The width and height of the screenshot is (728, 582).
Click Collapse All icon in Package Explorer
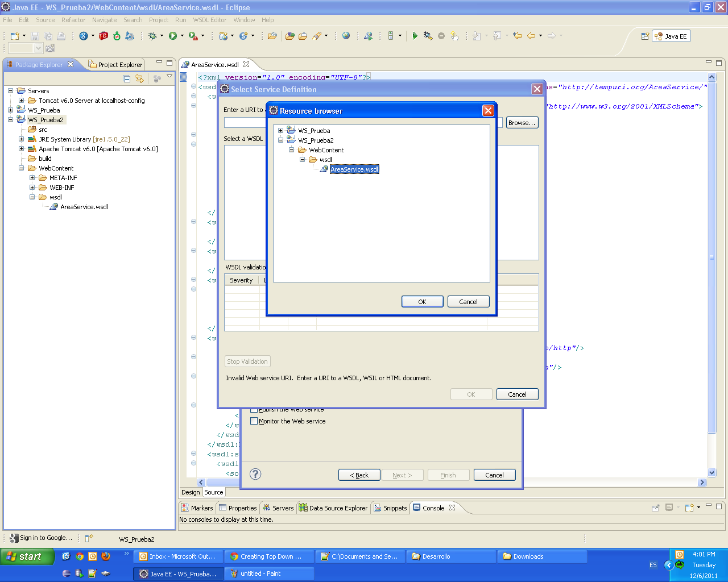(127, 78)
